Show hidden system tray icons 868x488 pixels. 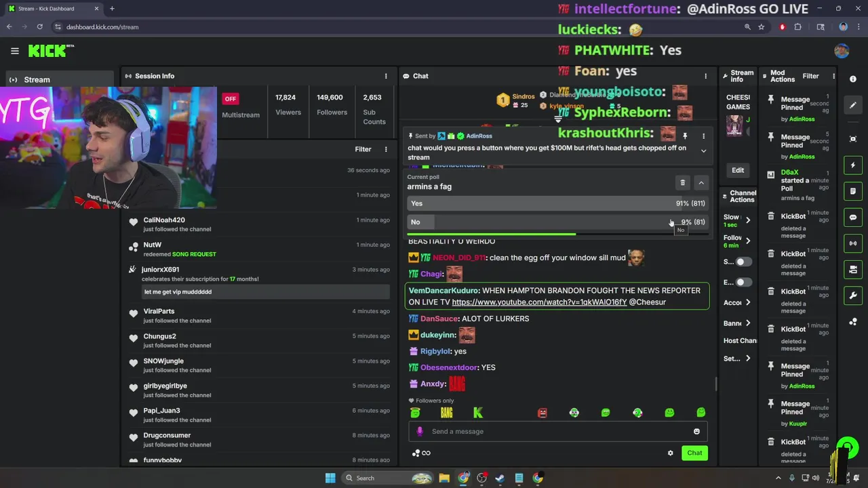click(x=779, y=478)
